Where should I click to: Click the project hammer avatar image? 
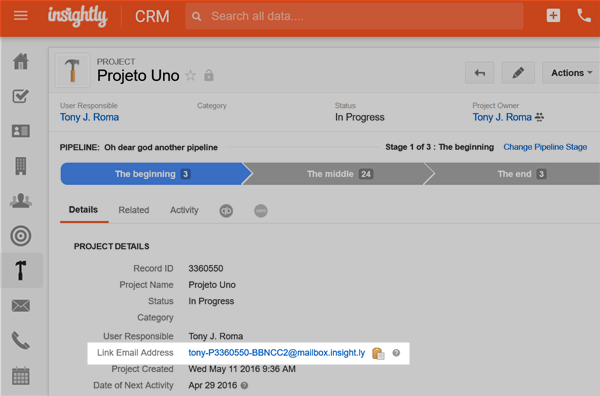(x=72, y=70)
